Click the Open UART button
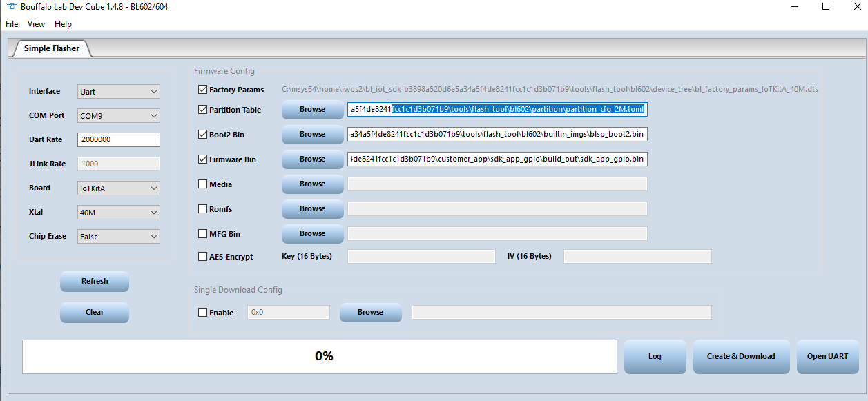868x401 pixels. click(827, 356)
